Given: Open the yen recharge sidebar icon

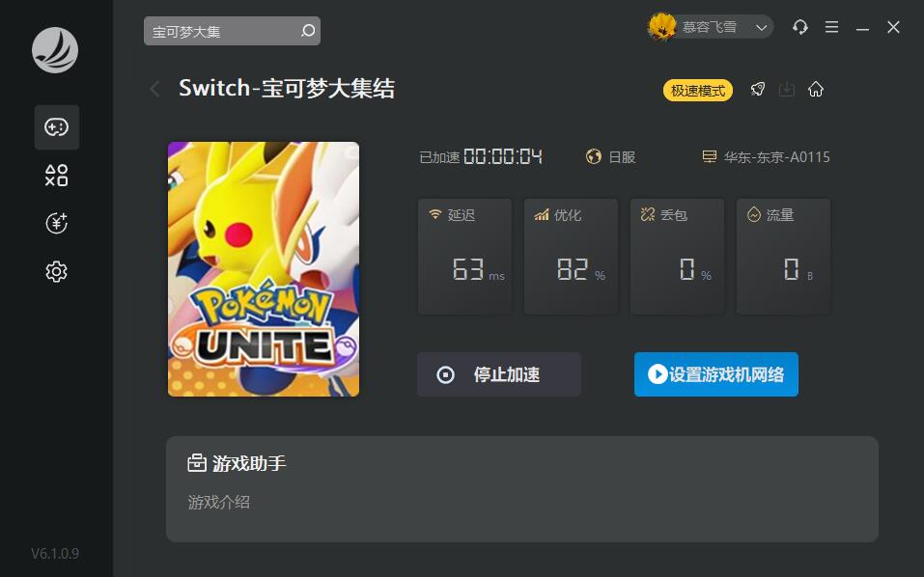Looking at the screenshot, I should (57, 223).
